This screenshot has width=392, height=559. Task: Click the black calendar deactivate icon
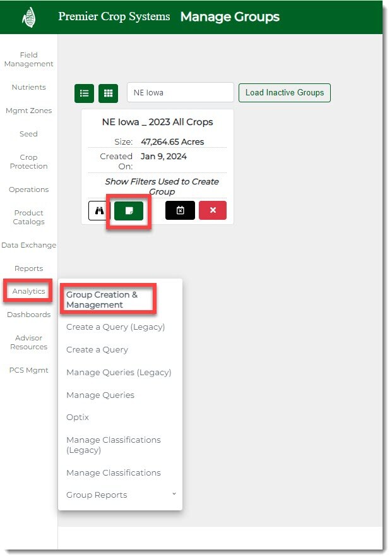[x=180, y=211]
